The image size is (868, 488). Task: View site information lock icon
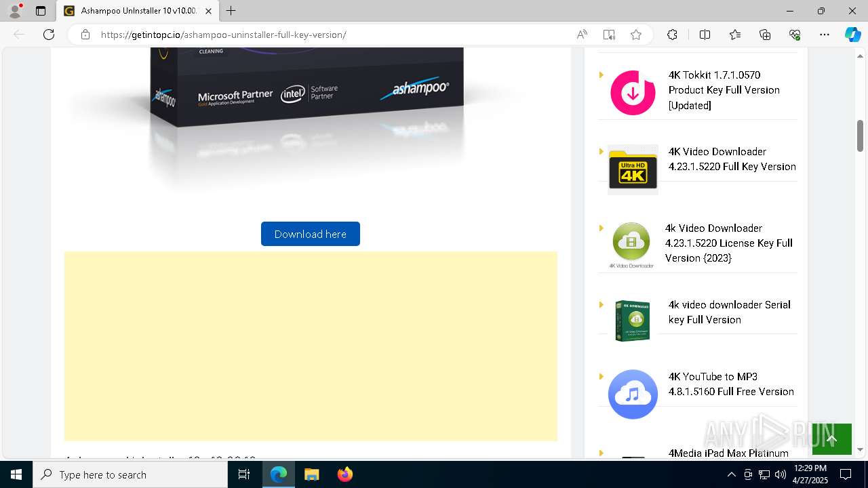point(85,35)
